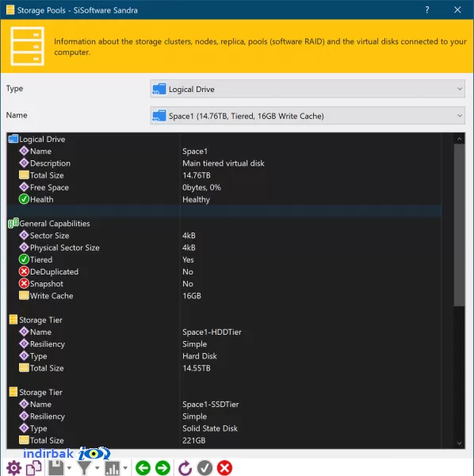The height and width of the screenshot is (476, 474).
Task: Click the red X cancel button
Action: tap(225, 468)
